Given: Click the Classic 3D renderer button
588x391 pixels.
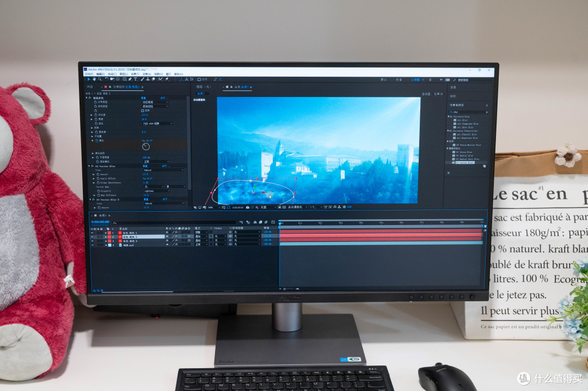Looking at the screenshot, I should coord(439,94).
